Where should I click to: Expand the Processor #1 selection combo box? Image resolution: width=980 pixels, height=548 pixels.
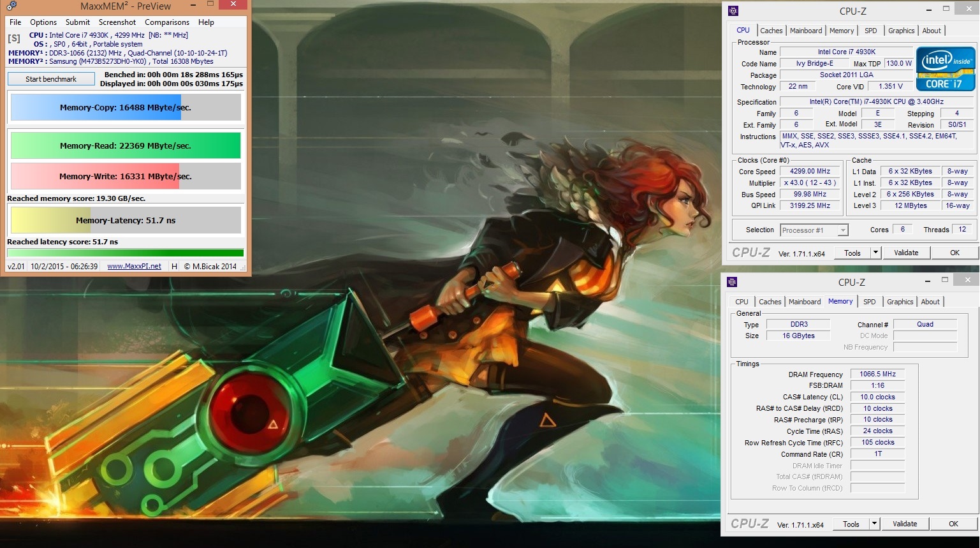pyautogui.click(x=815, y=230)
